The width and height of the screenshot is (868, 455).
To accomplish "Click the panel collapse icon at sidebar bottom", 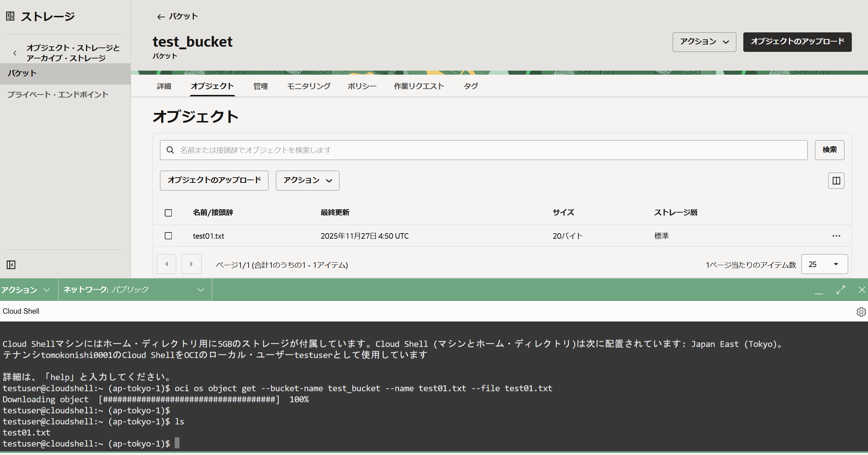I will (x=11, y=264).
